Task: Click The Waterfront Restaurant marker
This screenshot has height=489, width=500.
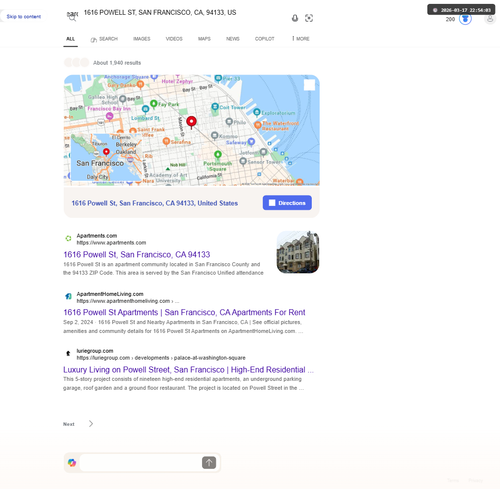Action: click(x=258, y=125)
